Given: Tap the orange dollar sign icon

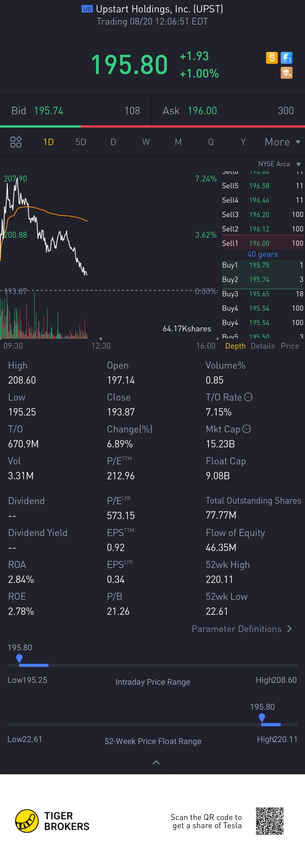Looking at the screenshot, I should tap(272, 58).
